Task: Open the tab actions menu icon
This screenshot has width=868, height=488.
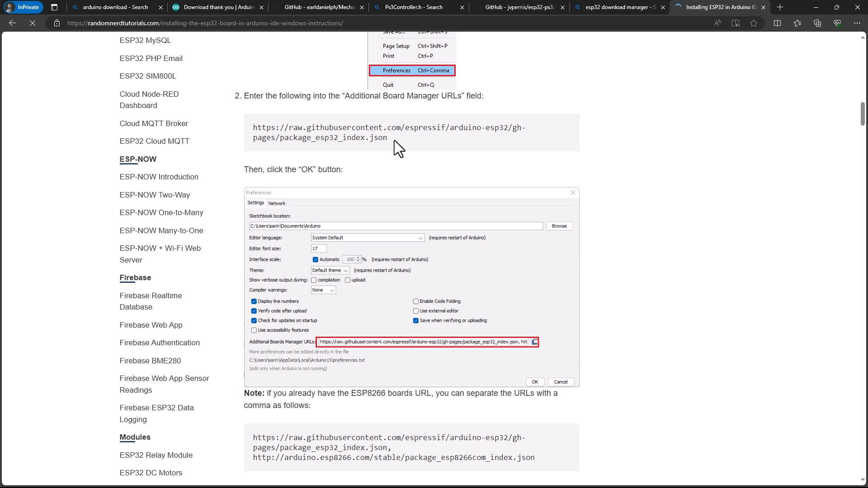Action: coord(54,7)
